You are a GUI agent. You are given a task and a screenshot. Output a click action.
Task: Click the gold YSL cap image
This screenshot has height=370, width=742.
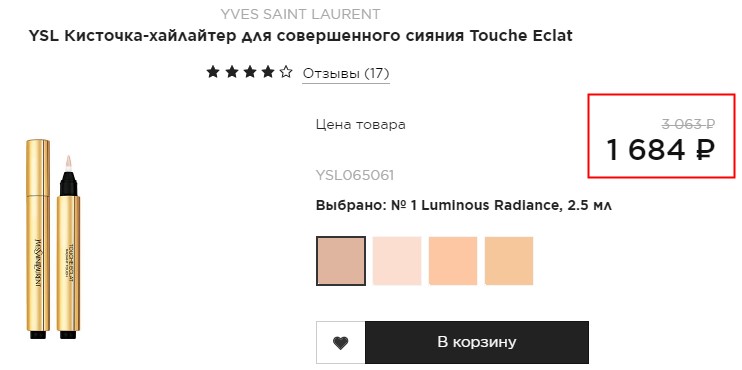[x=38, y=239]
